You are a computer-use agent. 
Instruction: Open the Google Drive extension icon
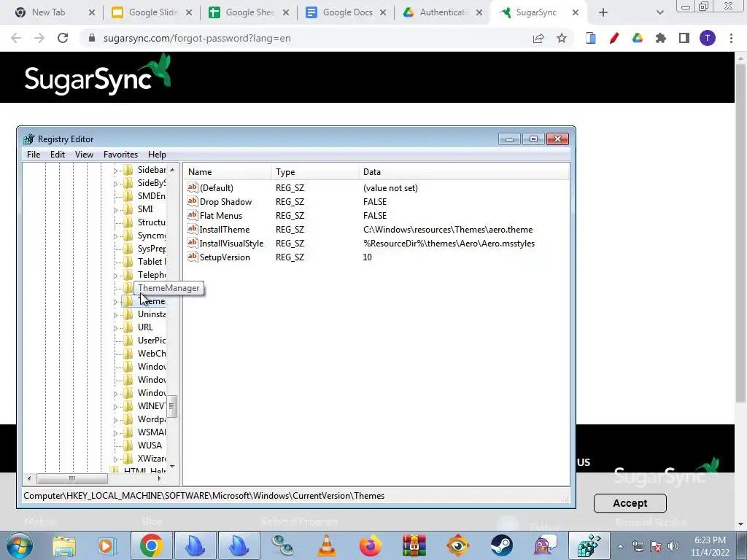[638, 38]
